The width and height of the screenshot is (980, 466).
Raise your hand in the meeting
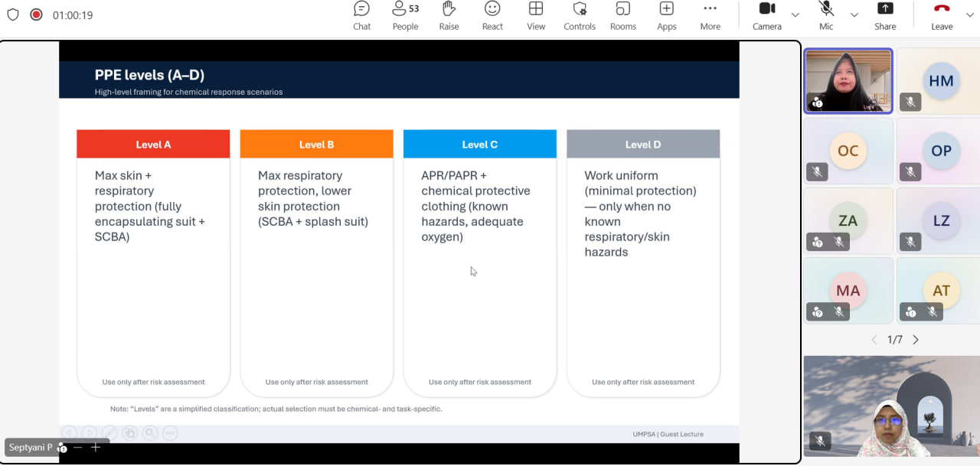[449, 16]
